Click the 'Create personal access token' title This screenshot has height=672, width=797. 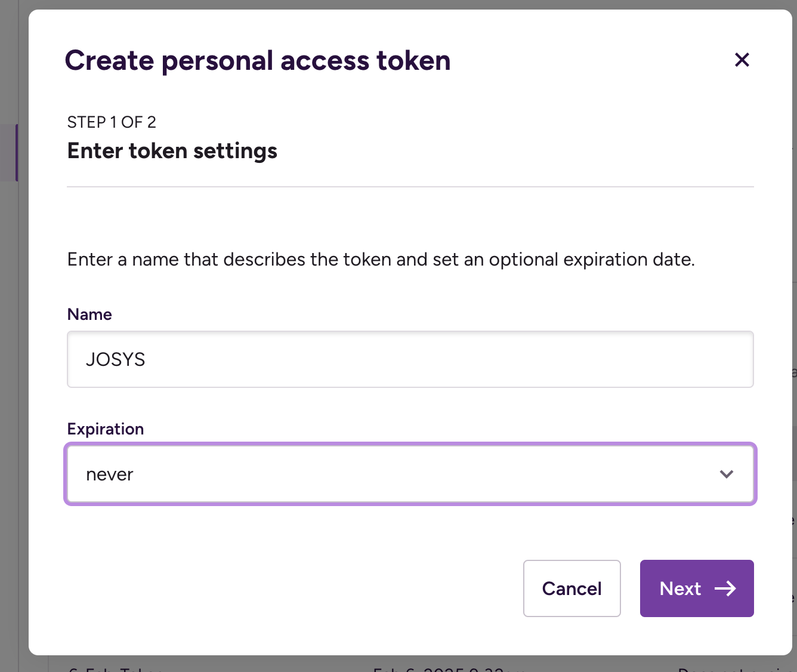(x=257, y=61)
